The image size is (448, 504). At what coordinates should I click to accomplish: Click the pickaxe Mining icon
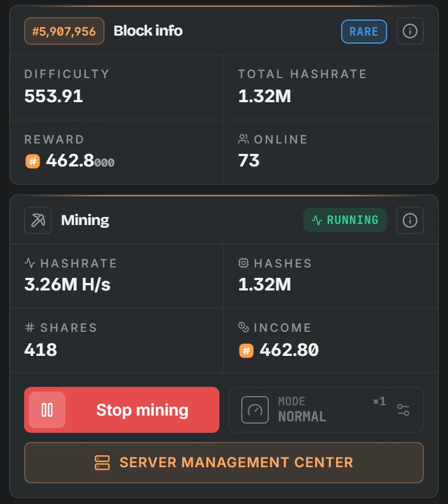(x=38, y=220)
